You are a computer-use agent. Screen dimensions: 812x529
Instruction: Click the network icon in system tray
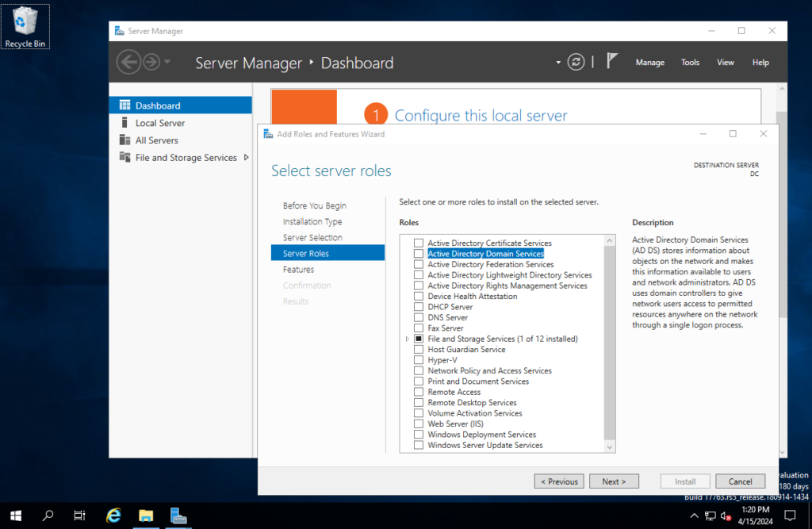coord(710,516)
